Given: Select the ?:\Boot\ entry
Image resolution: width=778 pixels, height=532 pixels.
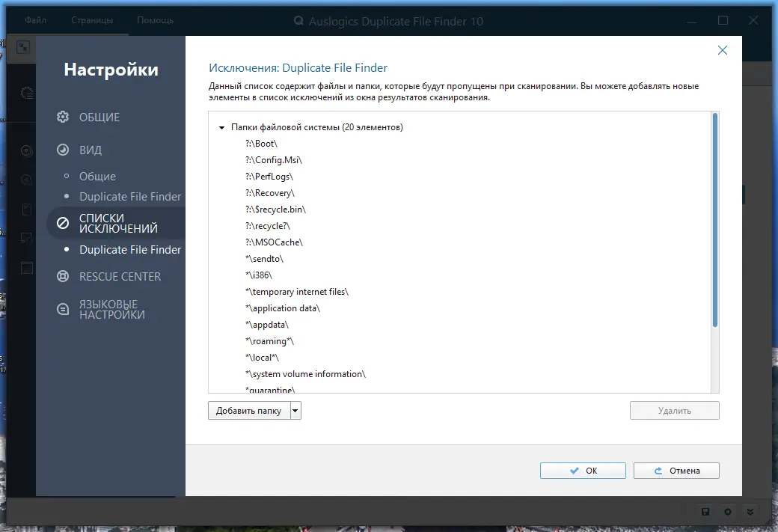Looking at the screenshot, I should 262,144.
